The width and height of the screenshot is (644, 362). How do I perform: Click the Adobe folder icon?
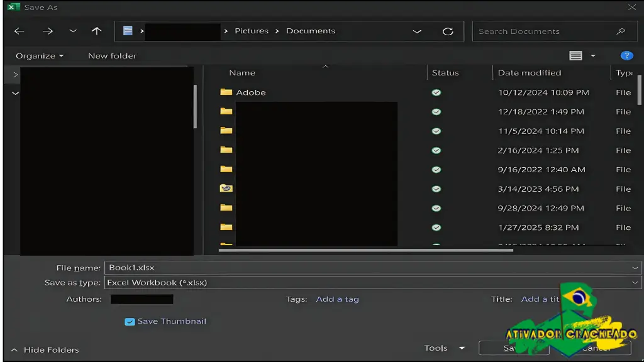pos(226,92)
